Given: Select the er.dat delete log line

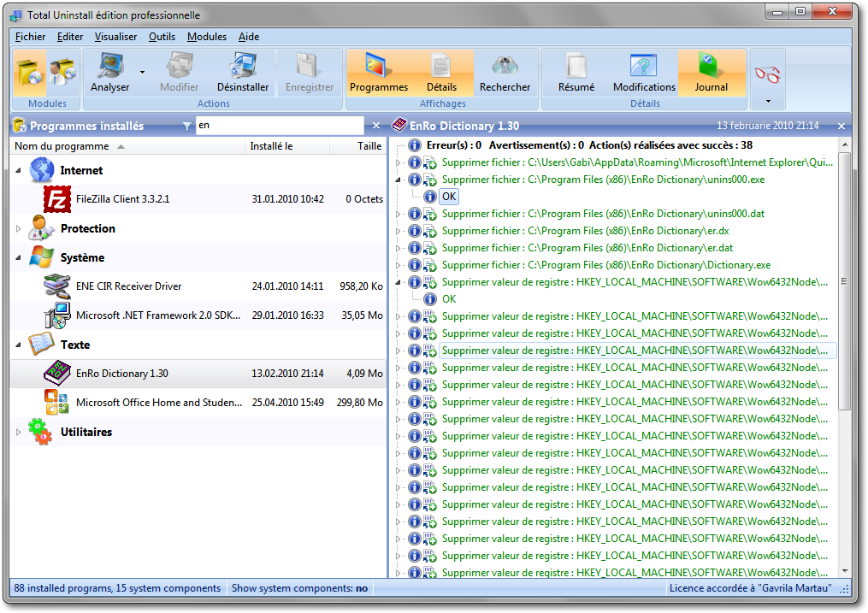Looking at the screenshot, I should point(588,248).
